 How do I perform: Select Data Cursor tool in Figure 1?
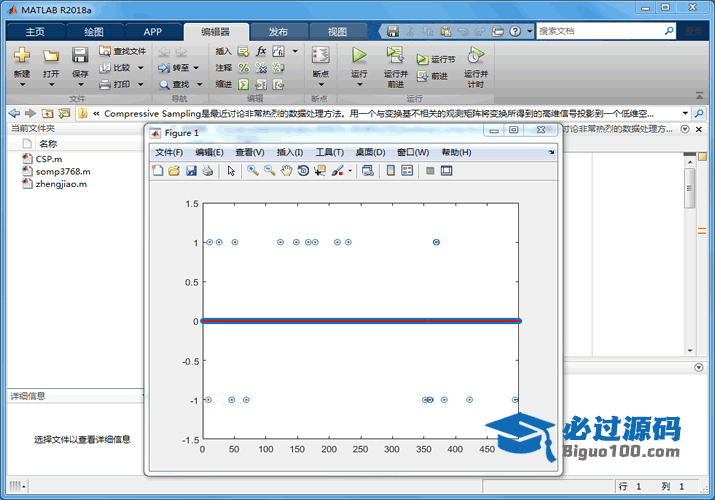pos(320,170)
